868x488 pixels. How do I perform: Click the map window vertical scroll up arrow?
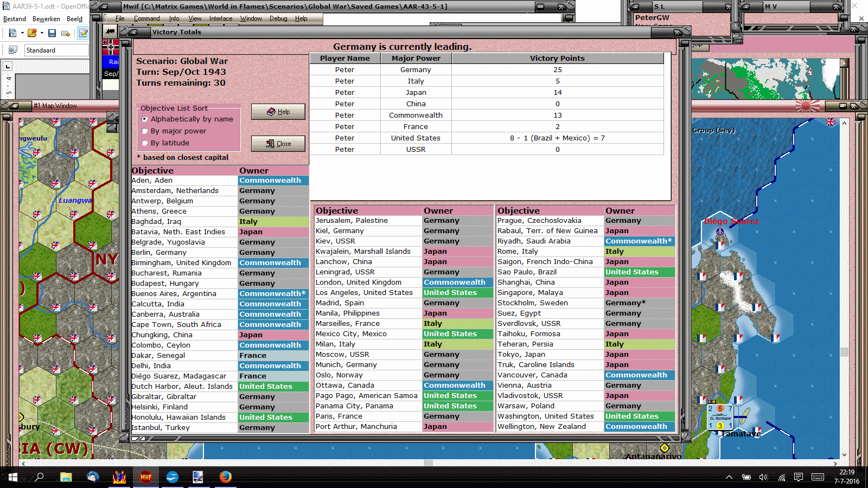844,123
